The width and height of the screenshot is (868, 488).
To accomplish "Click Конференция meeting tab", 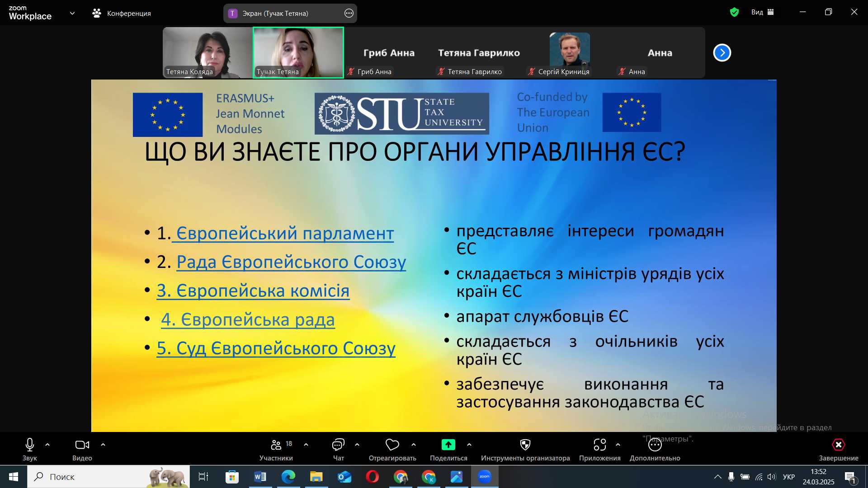I will pyautogui.click(x=122, y=13).
